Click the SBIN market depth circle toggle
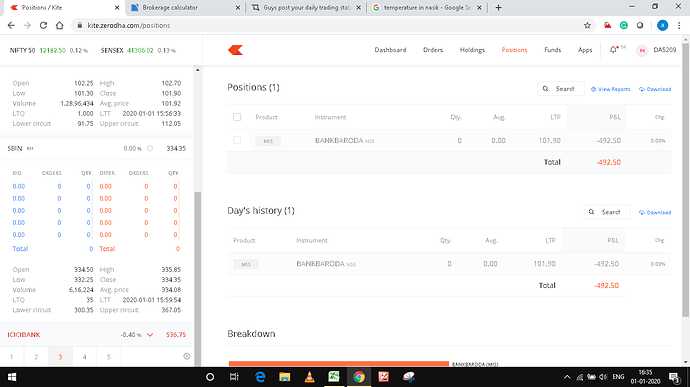 150,148
